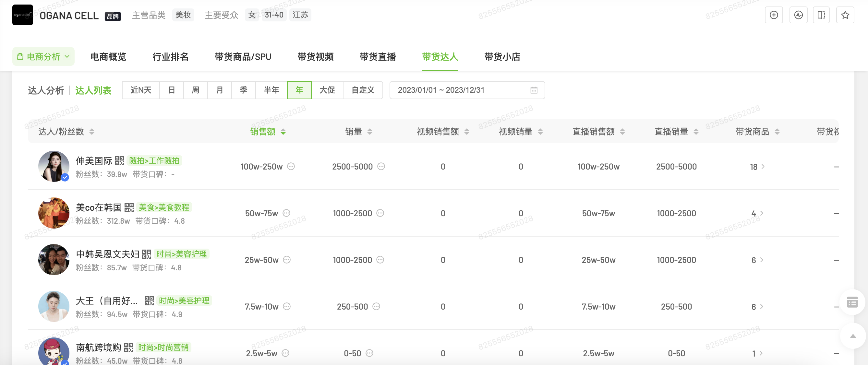
Task: Open the activity monitor icon in header
Action: (x=798, y=15)
